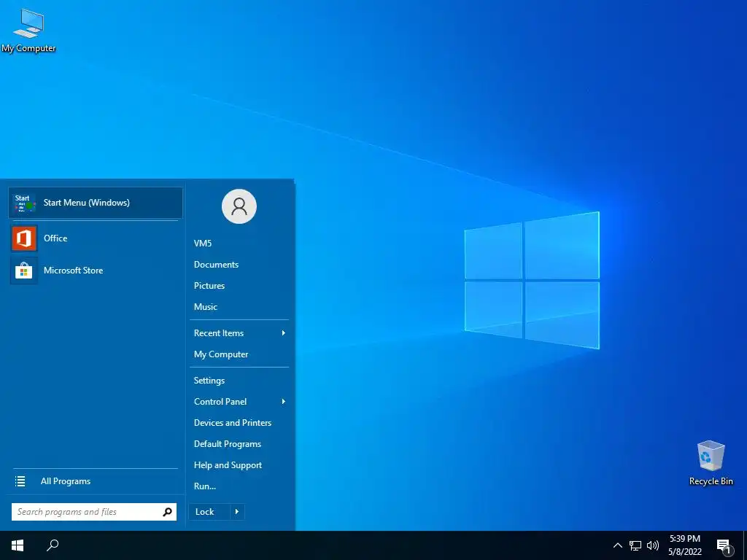Click the volume speaker tray icon
747x560 pixels.
(653, 545)
